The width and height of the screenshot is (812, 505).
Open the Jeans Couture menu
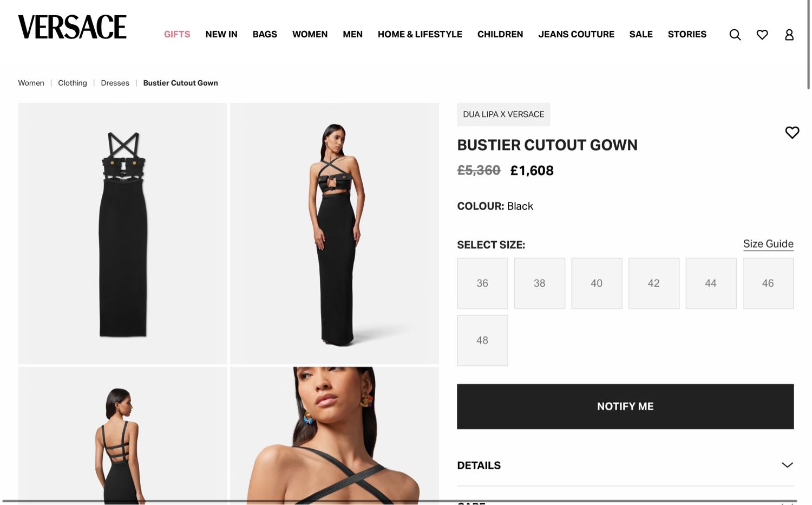tap(576, 34)
